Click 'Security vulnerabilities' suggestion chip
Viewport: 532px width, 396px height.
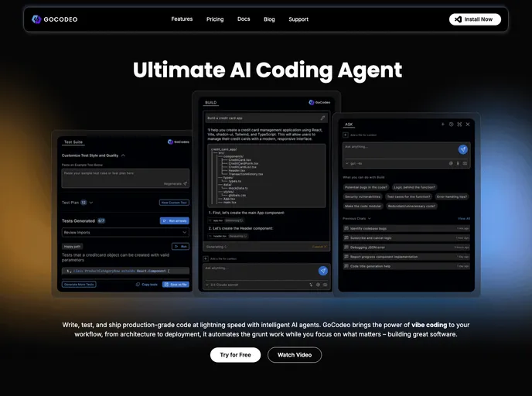(363, 196)
